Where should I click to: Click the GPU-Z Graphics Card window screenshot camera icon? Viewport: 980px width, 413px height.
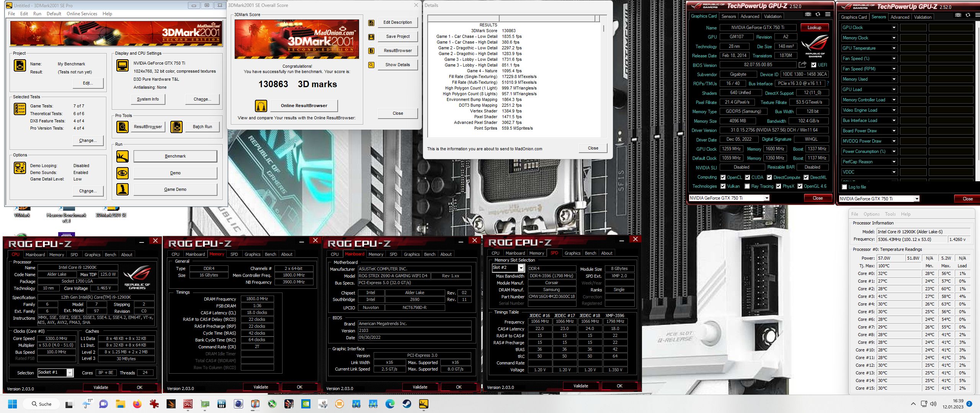coord(808,15)
